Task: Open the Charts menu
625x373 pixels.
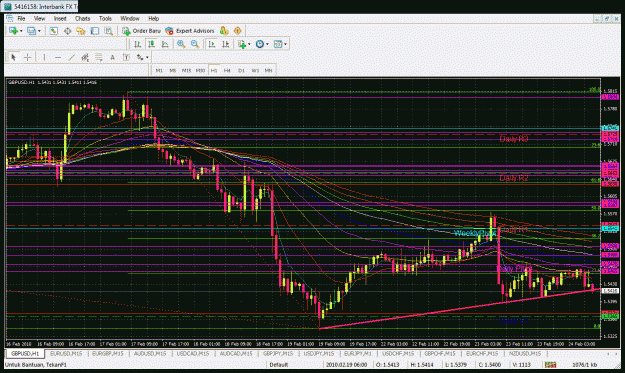Action: tap(83, 18)
